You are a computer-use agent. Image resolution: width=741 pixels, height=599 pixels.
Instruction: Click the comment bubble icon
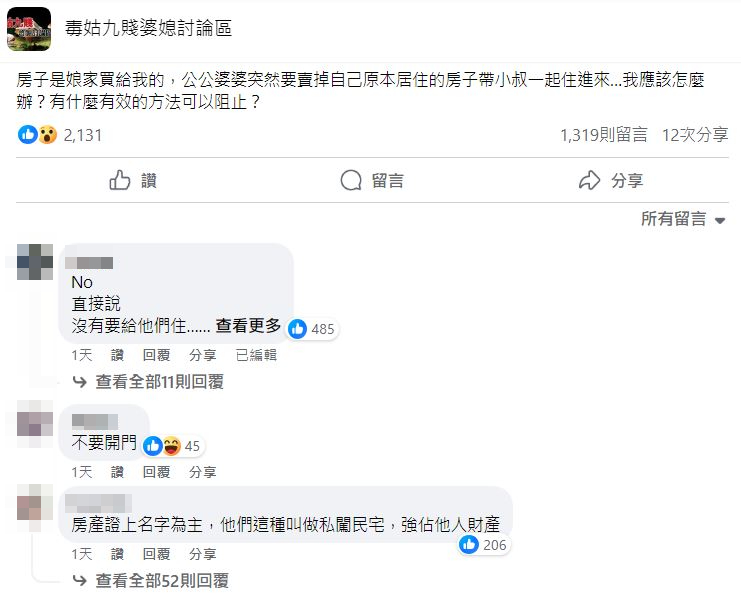[x=350, y=181]
